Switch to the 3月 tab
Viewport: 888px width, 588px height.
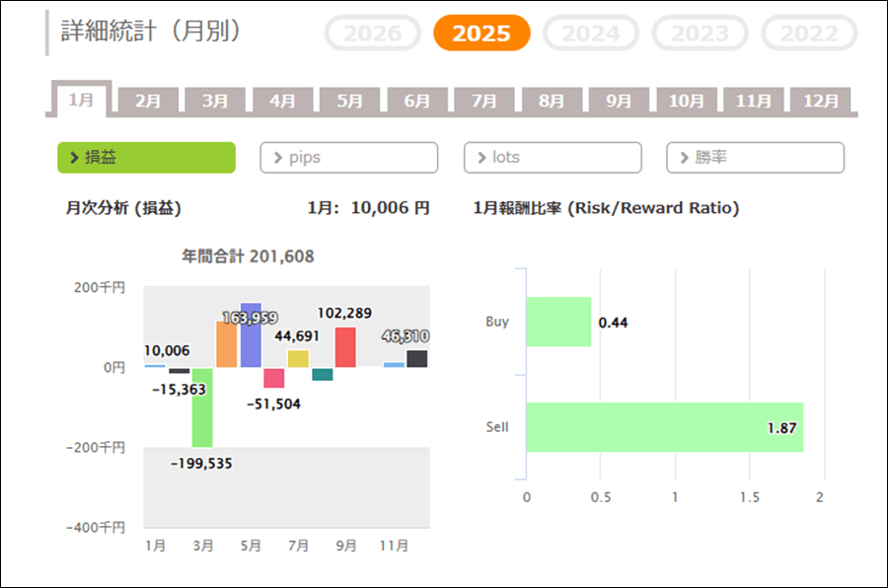click(x=215, y=101)
